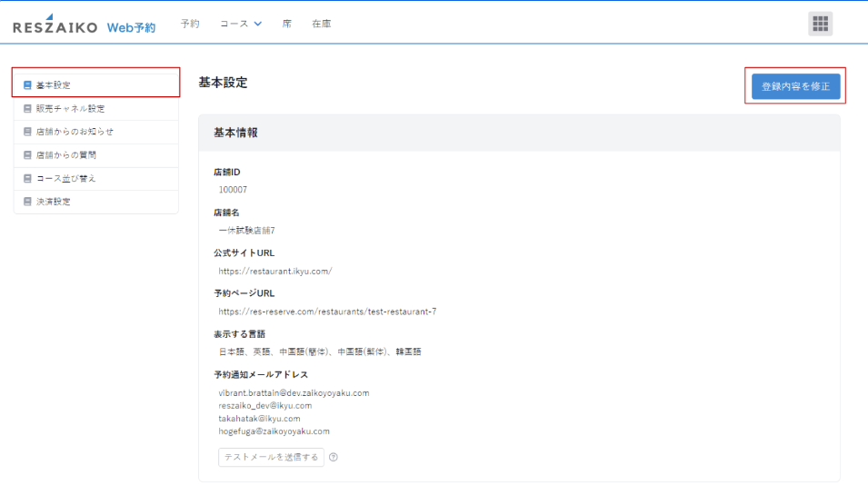
Task: Open the apps grid icon in header
Action: point(820,25)
